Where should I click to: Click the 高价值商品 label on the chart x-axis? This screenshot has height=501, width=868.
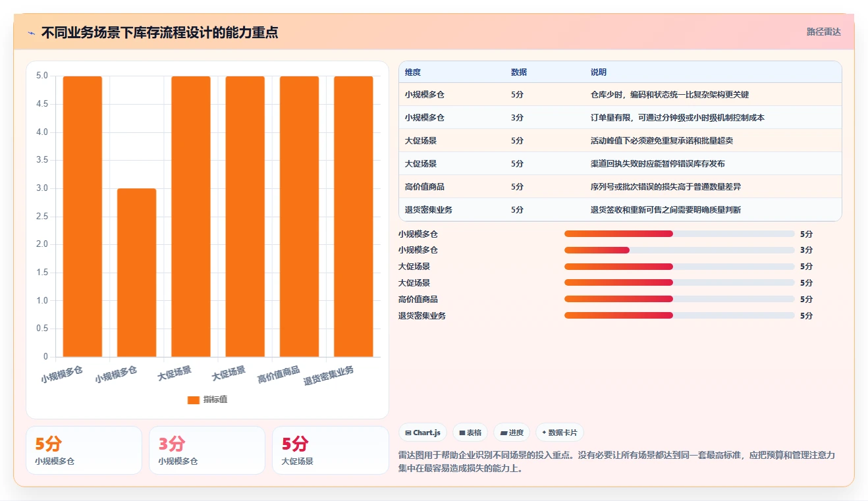(x=279, y=375)
